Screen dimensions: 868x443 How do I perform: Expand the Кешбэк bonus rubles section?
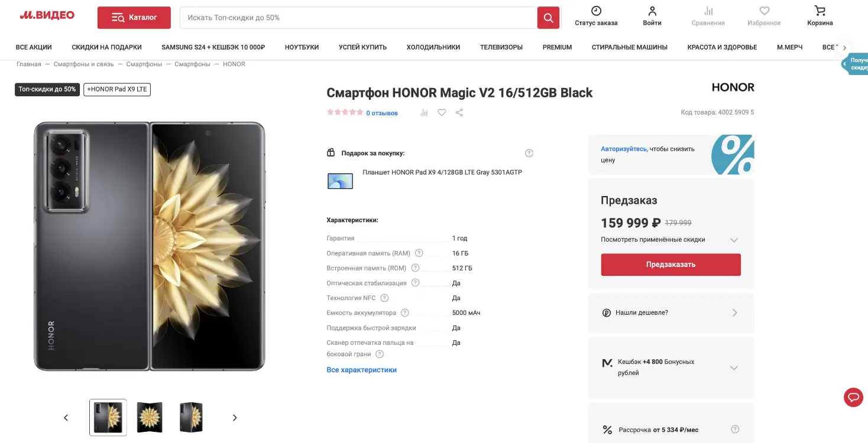[734, 368]
